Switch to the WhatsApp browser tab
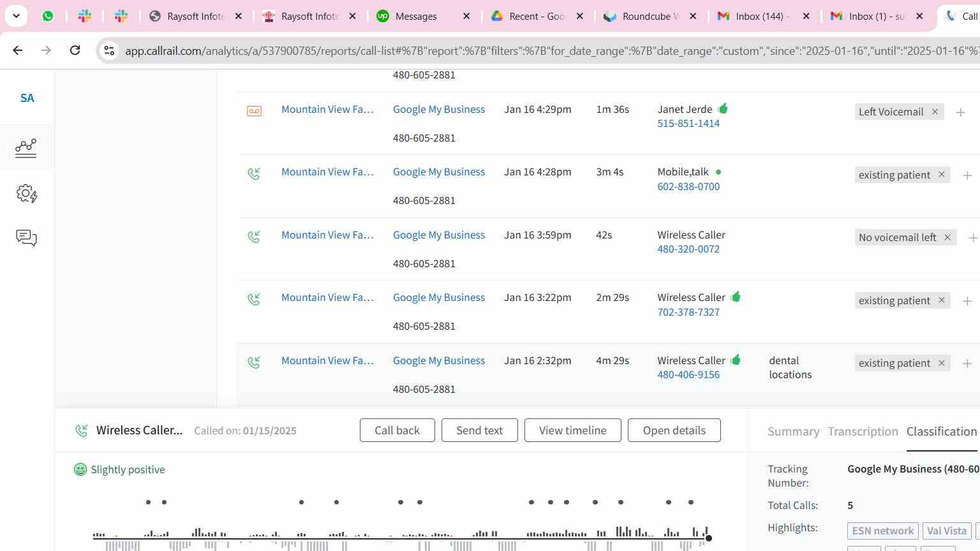The height and width of the screenshot is (551, 980). coord(48,16)
